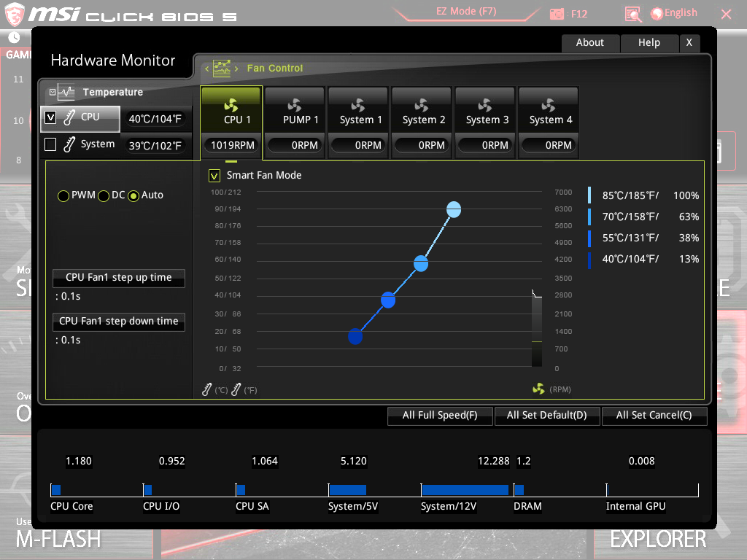Click All Set Cancel(C)

(654, 415)
